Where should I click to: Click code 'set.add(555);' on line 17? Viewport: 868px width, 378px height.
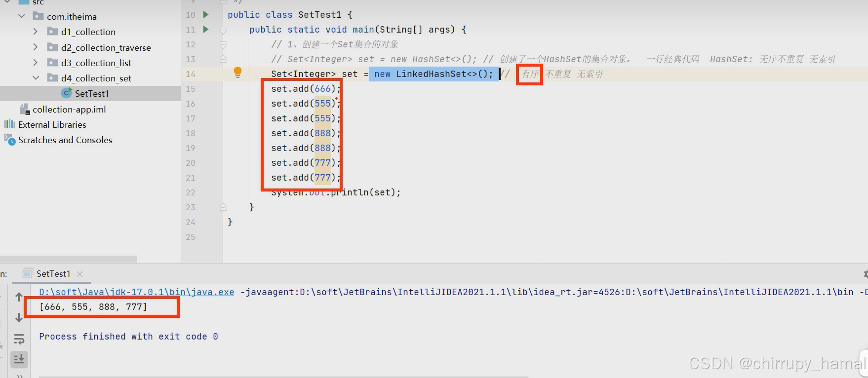306,118
